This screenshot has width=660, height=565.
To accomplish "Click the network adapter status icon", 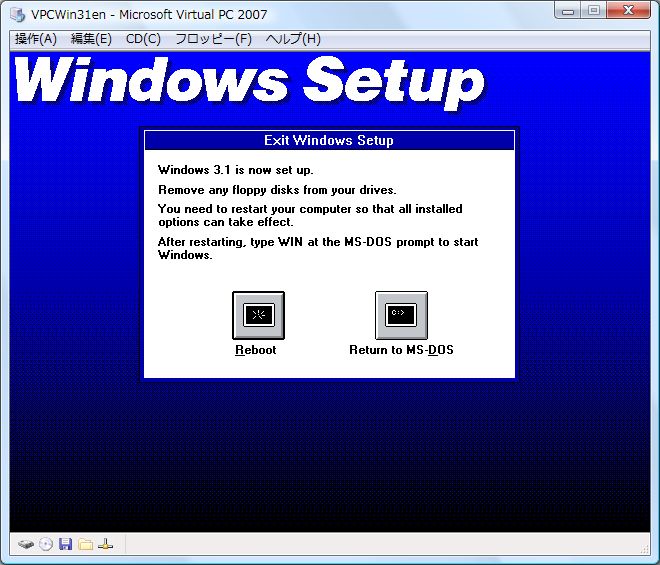I will pyautogui.click(x=106, y=544).
